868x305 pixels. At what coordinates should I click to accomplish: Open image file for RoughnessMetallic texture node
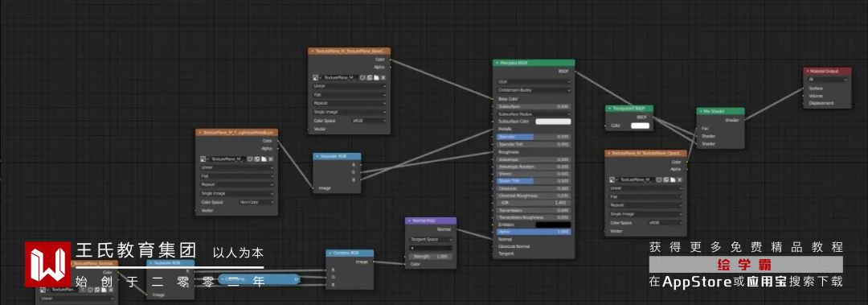click(x=264, y=159)
